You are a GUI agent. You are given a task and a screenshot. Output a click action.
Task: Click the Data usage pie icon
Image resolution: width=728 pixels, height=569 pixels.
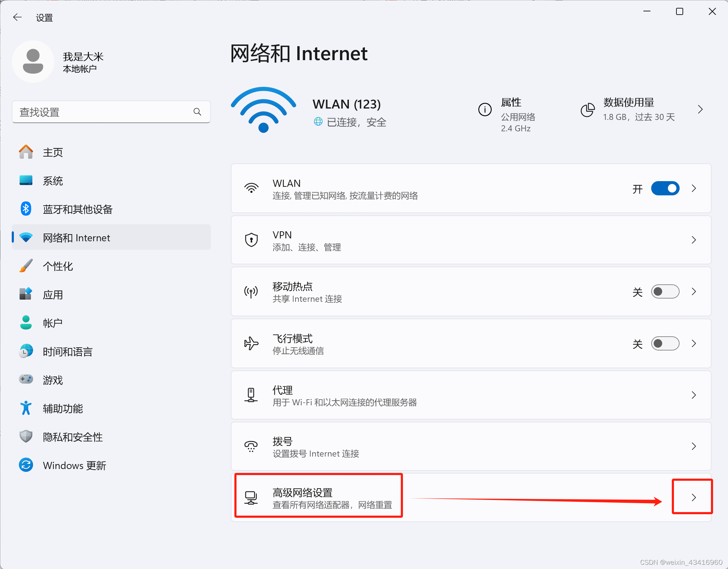pyautogui.click(x=588, y=110)
